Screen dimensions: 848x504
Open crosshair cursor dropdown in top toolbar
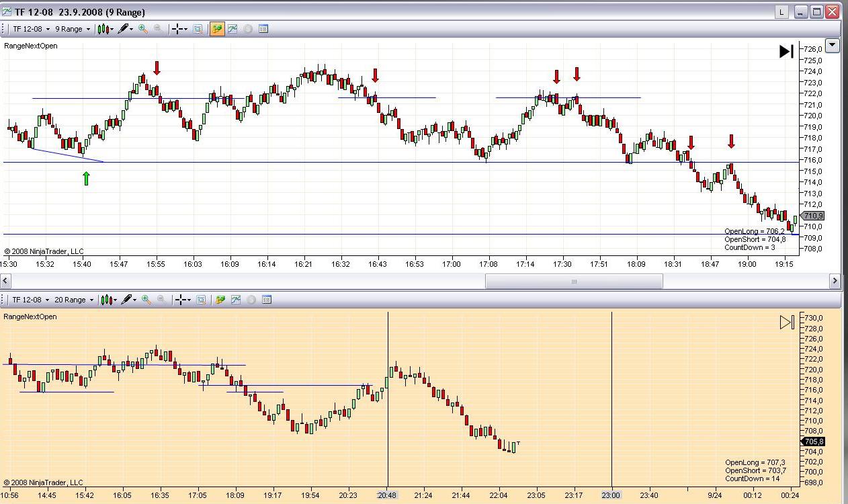(179, 29)
